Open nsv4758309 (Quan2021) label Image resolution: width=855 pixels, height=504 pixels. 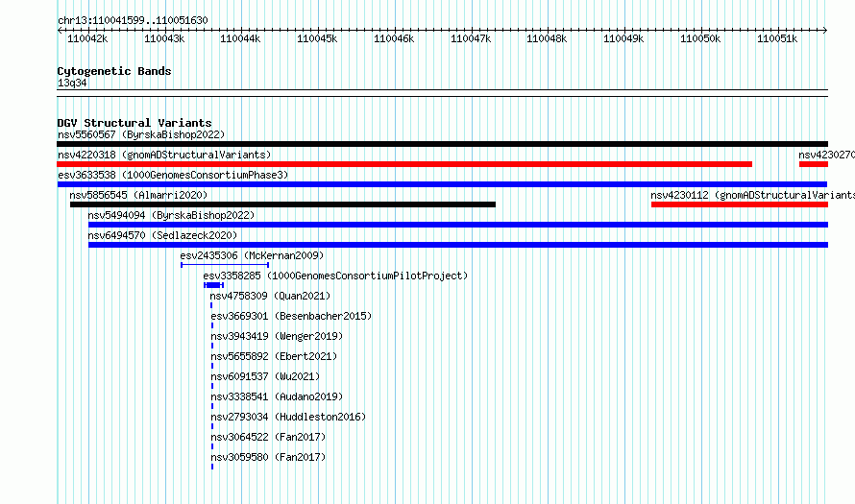pos(270,296)
